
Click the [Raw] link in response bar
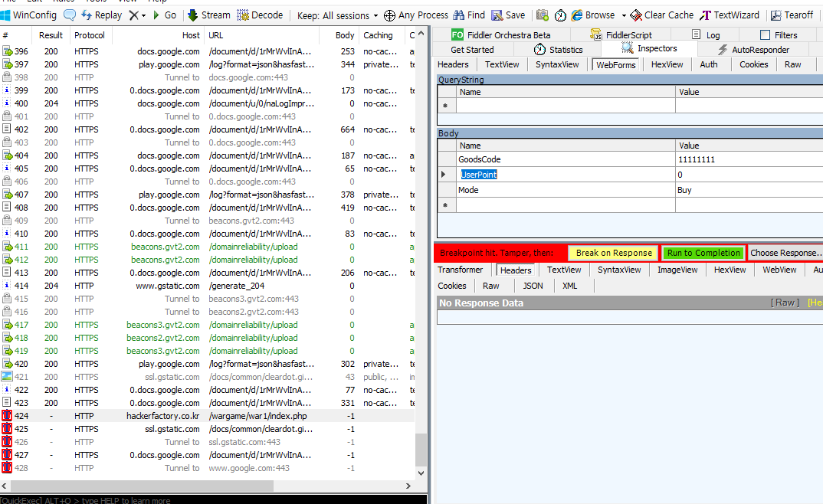coord(785,303)
